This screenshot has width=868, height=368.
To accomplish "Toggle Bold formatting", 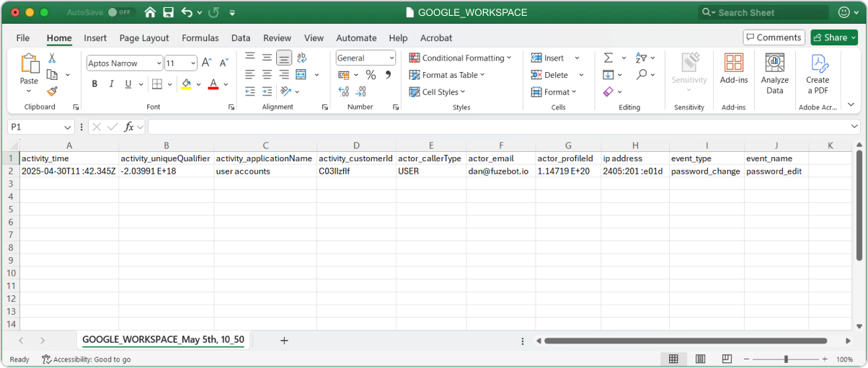I will [x=94, y=84].
